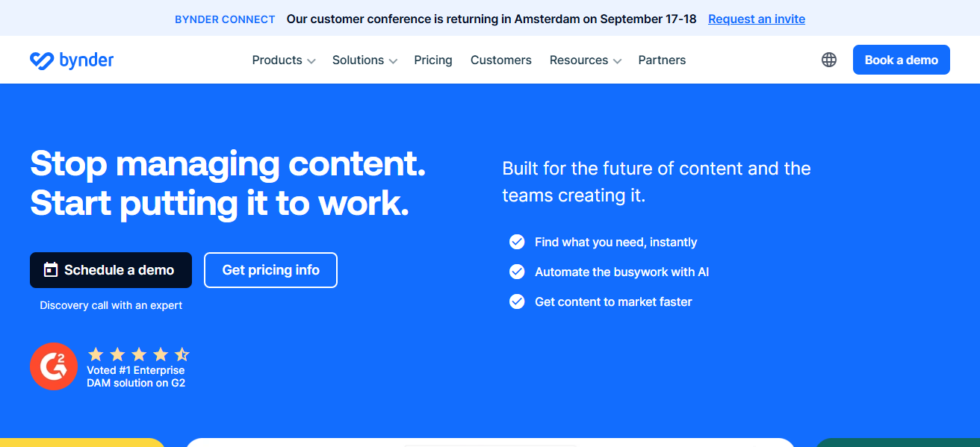Click checkmark beside Automate the busywork
This screenshot has width=980, height=447.
tap(517, 272)
